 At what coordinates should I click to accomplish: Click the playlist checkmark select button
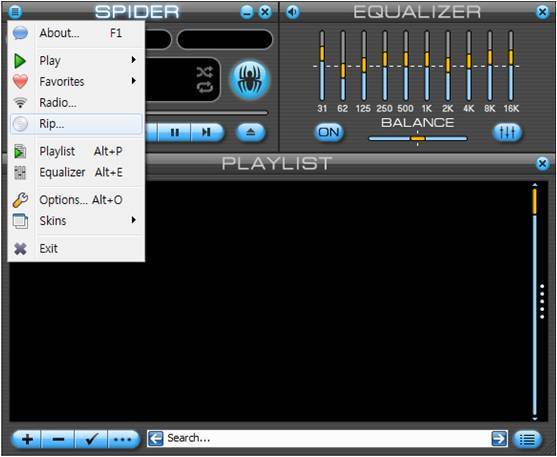pos(91,440)
